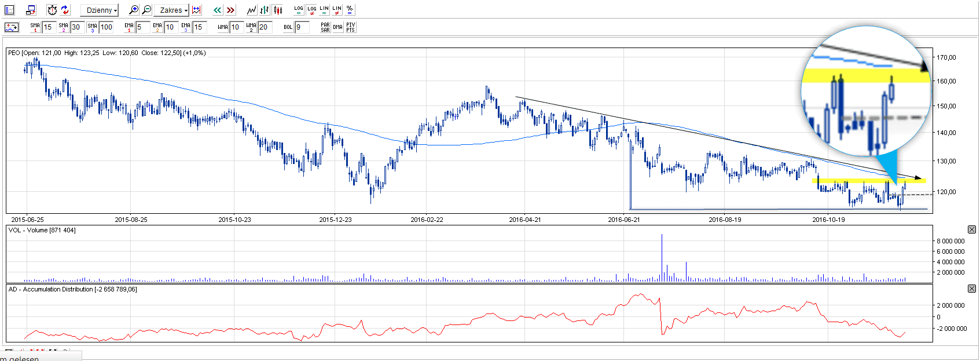Click the SMA 3 period field showing 100
The width and height of the screenshot is (980, 361).
tap(107, 27)
